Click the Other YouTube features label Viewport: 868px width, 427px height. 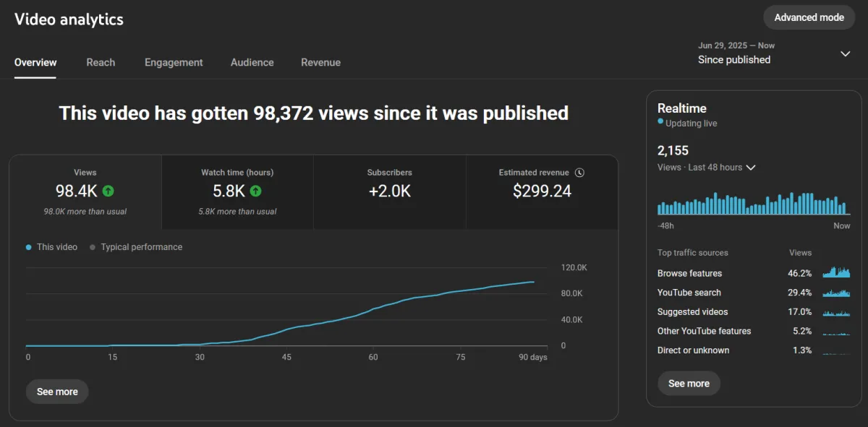(705, 331)
